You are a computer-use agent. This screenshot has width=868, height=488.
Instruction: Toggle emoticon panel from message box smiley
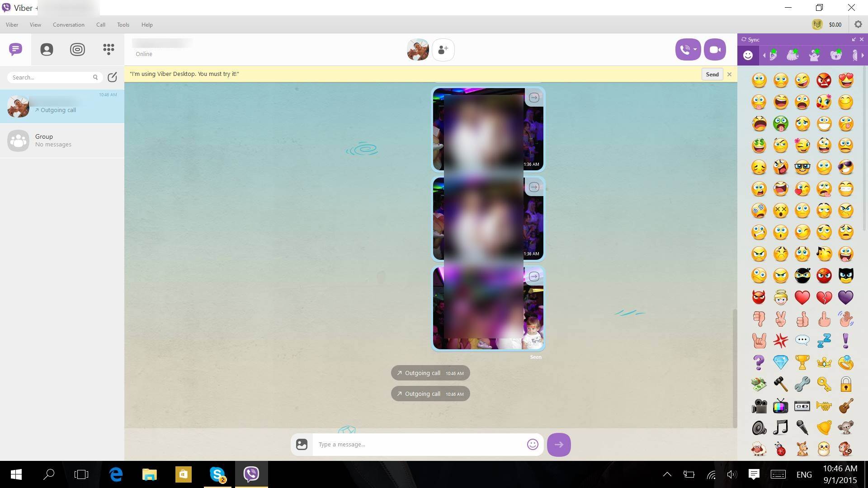tap(533, 445)
